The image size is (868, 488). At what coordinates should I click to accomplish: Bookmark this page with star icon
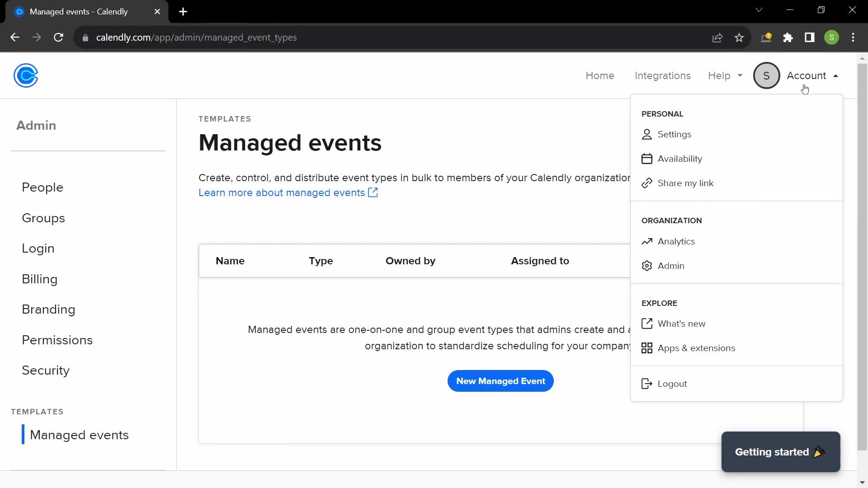point(739,38)
